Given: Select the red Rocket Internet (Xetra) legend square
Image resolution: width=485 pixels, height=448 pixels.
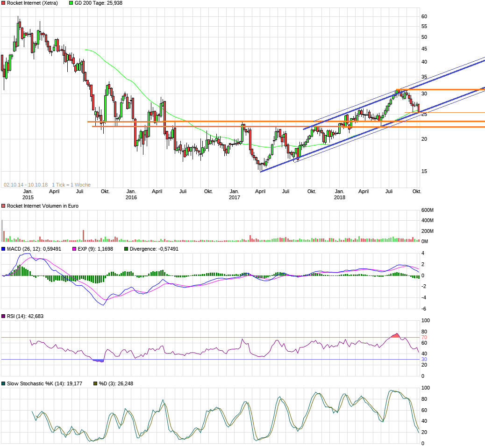Looking at the screenshot, I should pos(4,4).
